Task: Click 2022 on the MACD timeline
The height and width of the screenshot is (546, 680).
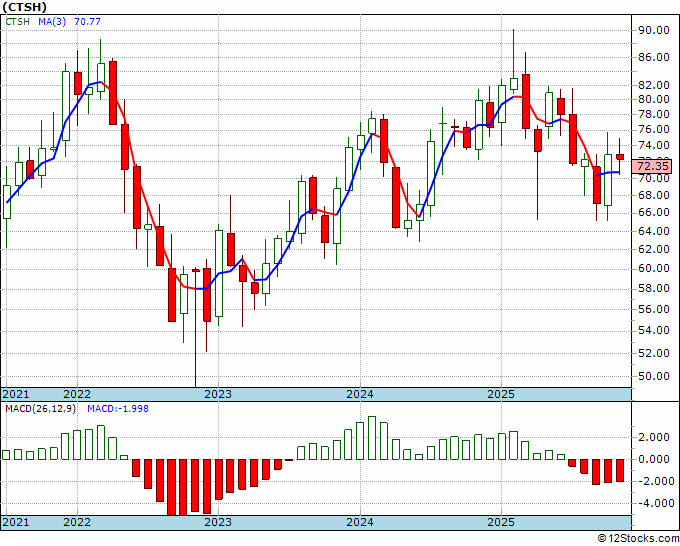Action: point(77,522)
